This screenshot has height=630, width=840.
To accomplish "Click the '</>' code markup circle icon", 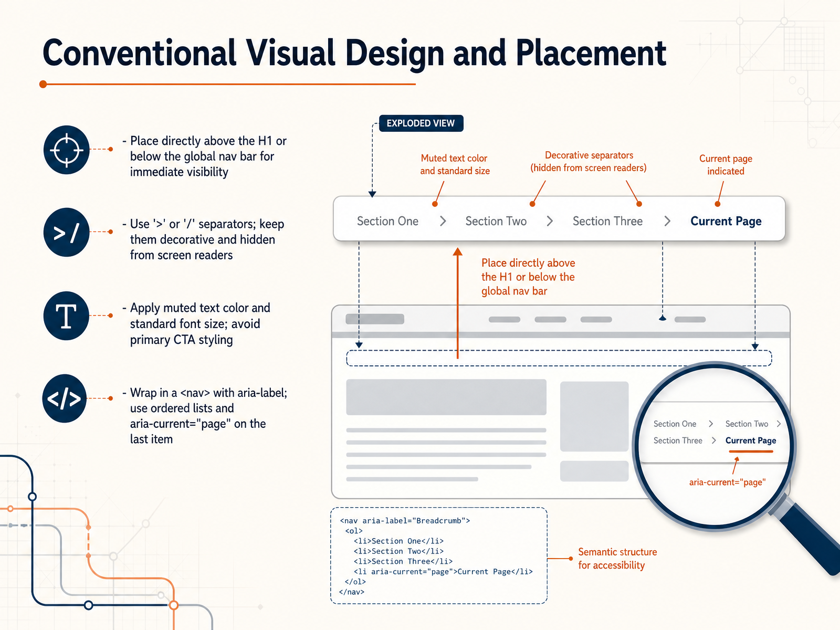I will 65,398.
